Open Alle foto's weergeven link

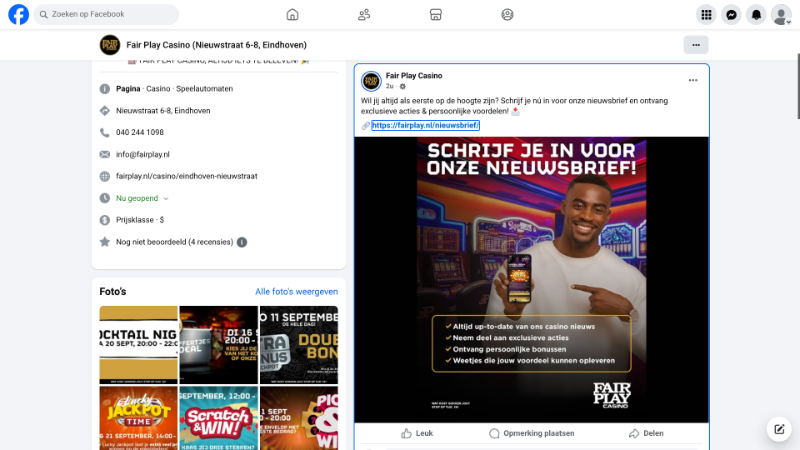pyautogui.click(x=296, y=292)
